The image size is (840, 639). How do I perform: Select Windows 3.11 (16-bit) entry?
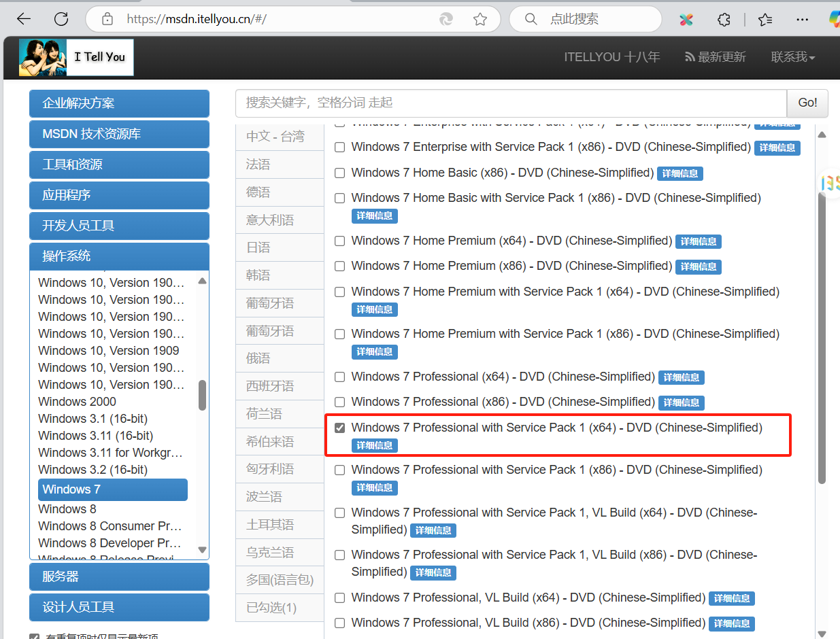click(95, 436)
